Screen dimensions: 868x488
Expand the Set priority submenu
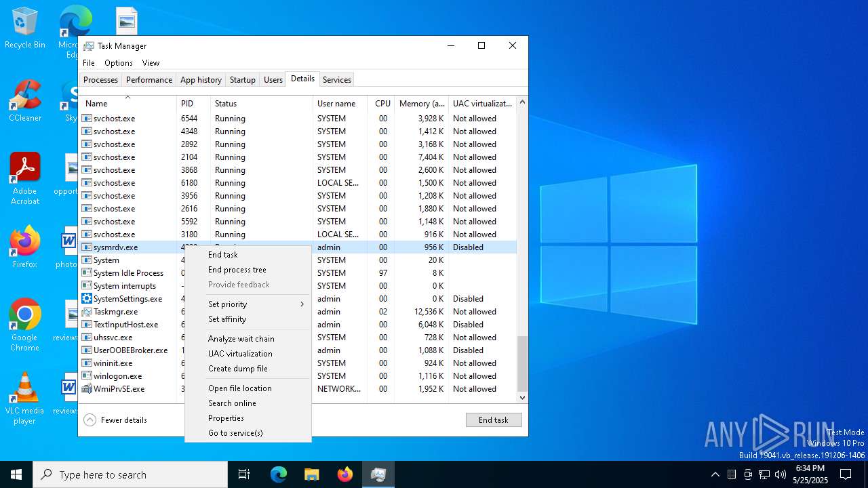tap(248, 304)
